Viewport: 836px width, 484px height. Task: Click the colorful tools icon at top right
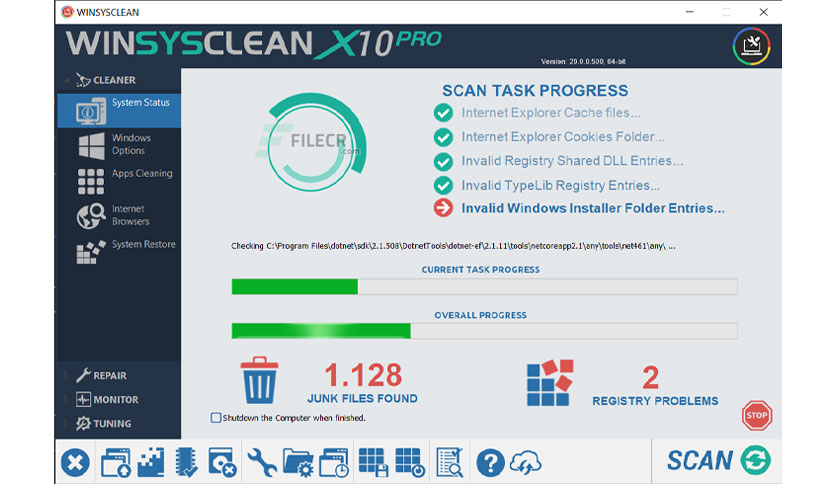(752, 46)
